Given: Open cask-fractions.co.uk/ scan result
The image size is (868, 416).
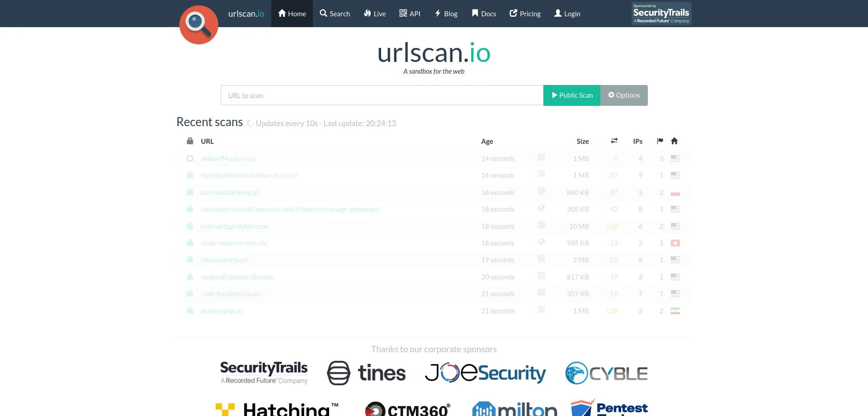Looking at the screenshot, I should tap(231, 294).
